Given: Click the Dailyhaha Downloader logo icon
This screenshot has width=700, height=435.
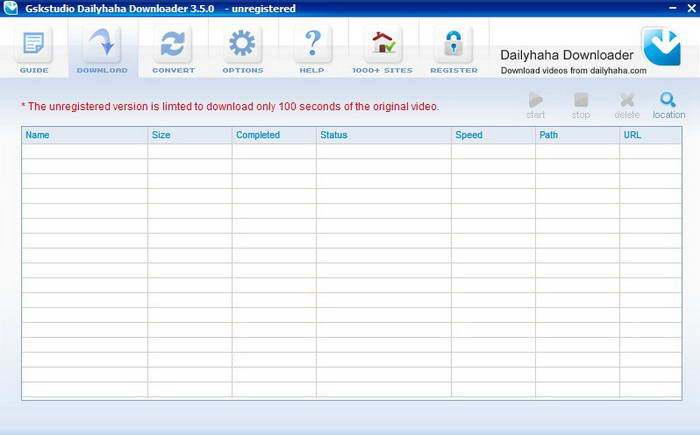Looking at the screenshot, I should (x=662, y=46).
